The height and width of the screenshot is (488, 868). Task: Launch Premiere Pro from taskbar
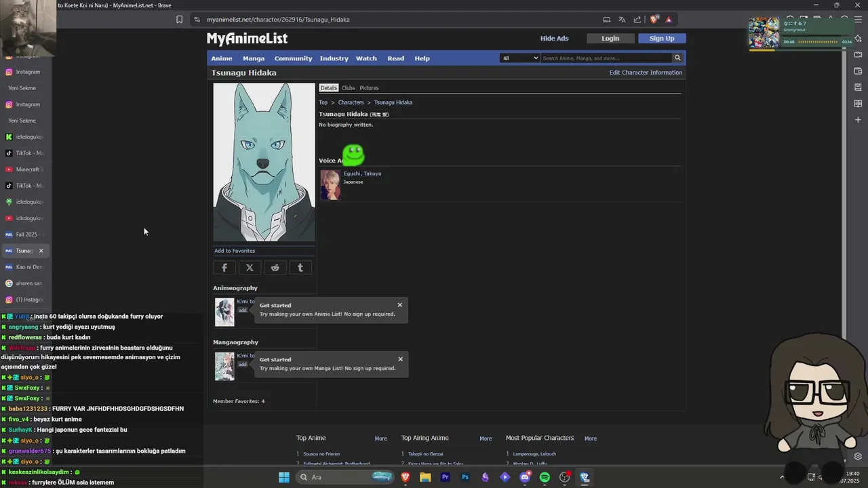(446, 477)
